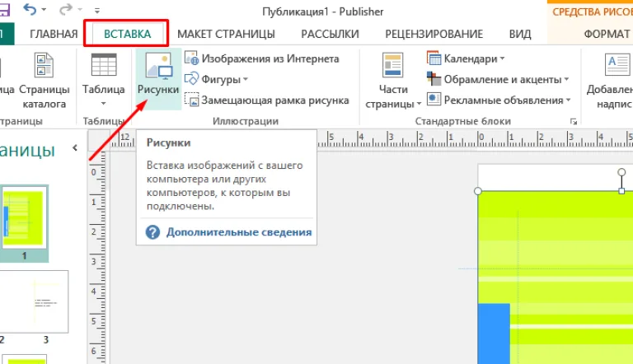The height and width of the screenshot is (364, 633).
Task: Open Дополнительные сведения help link
Action: 239,232
